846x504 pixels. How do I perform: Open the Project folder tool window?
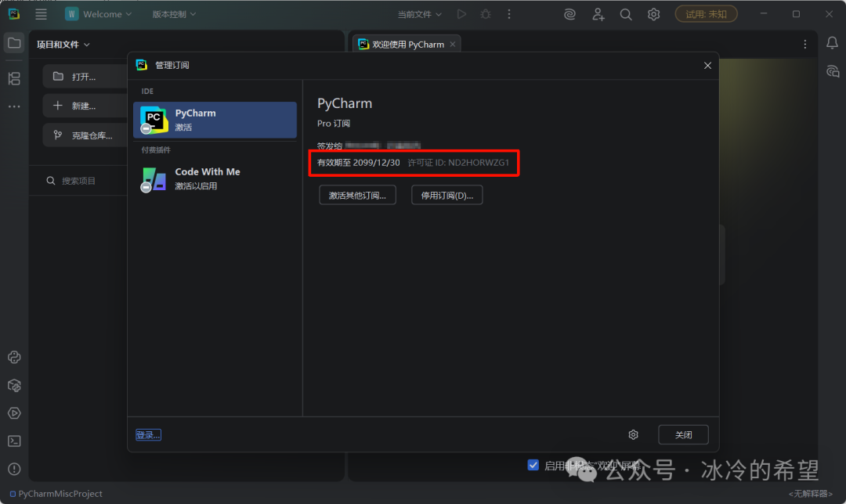[14, 43]
